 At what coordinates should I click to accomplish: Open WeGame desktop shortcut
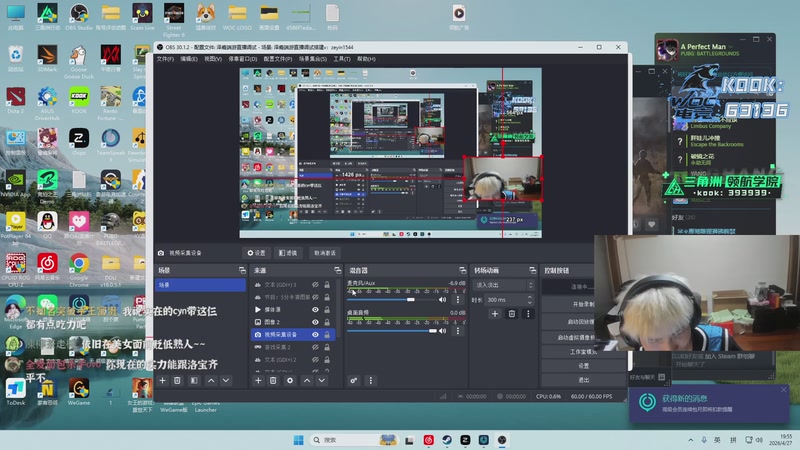pyautogui.click(x=79, y=392)
